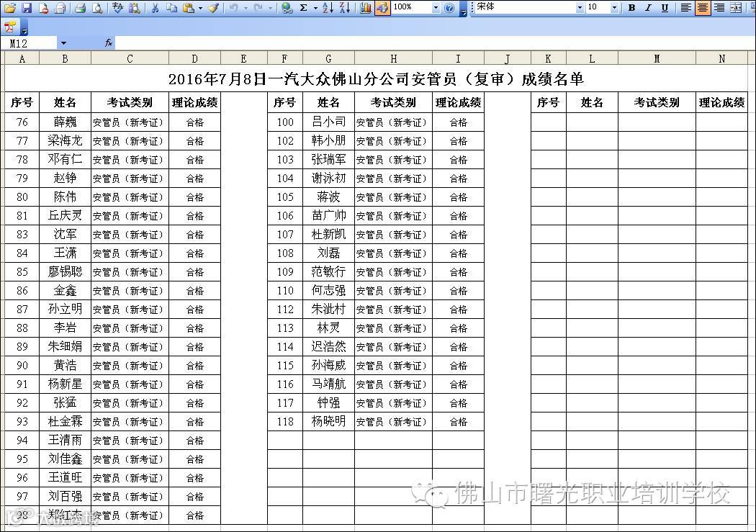Click the Cut scissors icon
756x532 pixels.
coord(156,8)
